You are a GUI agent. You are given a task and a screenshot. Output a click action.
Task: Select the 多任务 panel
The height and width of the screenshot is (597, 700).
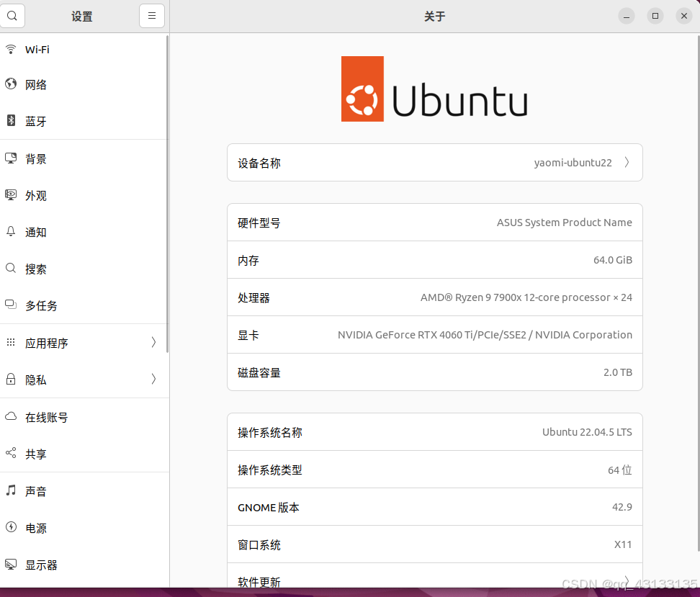point(84,305)
